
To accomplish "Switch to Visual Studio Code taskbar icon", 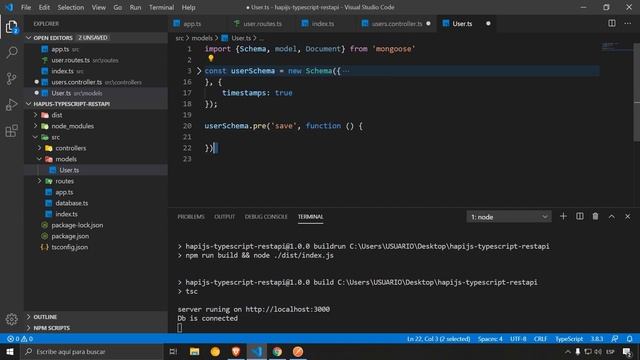I will pos(256,351).
